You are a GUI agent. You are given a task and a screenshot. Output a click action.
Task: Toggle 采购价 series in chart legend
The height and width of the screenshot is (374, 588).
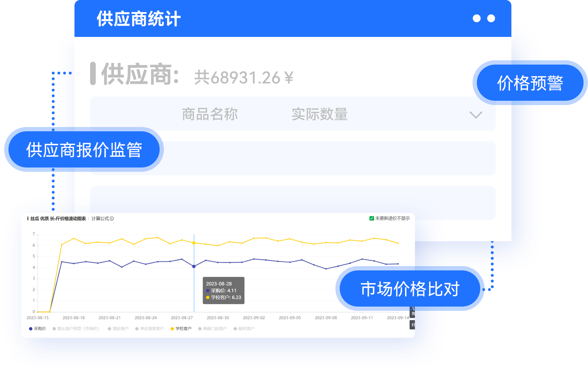(38, 329)
